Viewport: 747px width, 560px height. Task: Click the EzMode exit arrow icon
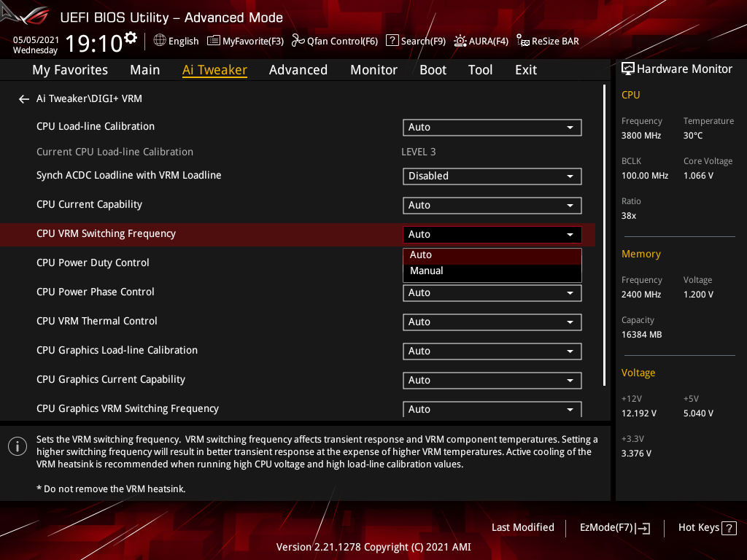pyautogui.click(x=643, y=528)
